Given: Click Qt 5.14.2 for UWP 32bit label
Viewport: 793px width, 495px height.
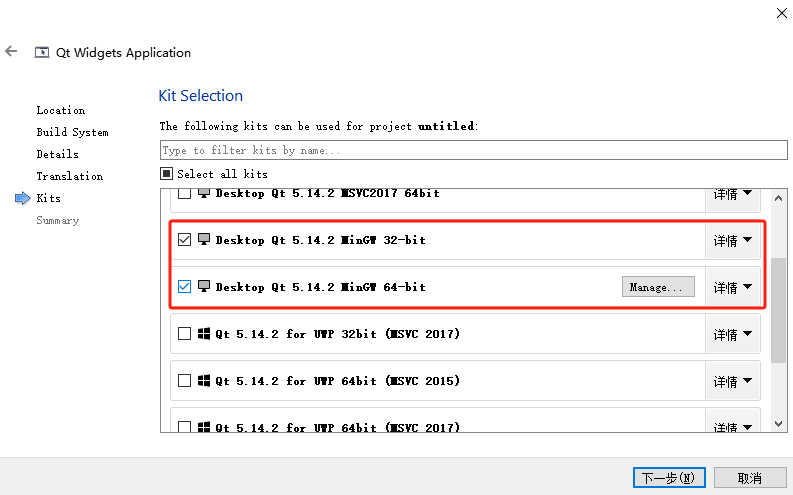Looking at the screenshot, I should (x=338, y=334).
